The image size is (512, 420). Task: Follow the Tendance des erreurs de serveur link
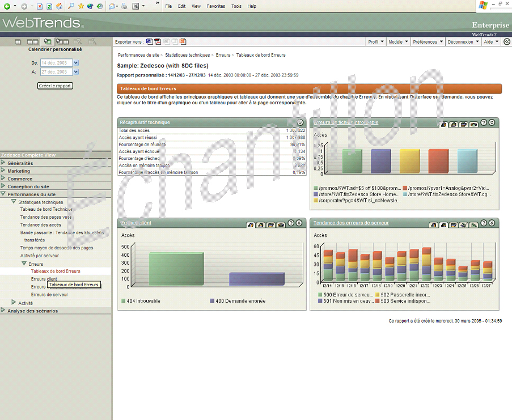[x=351, y=223]
